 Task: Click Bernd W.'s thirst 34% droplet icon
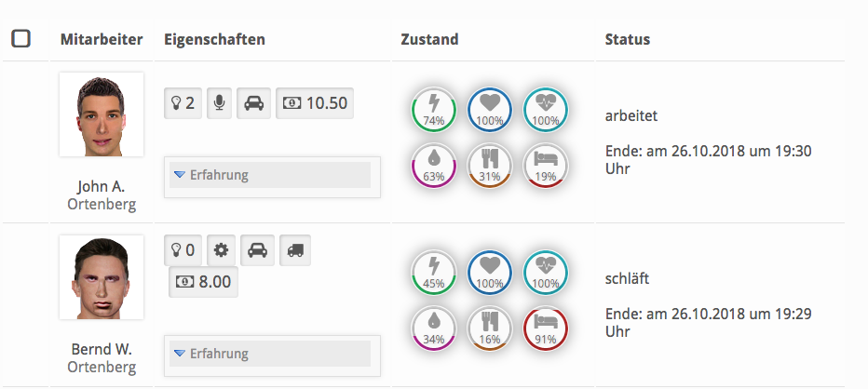[431, 326]
